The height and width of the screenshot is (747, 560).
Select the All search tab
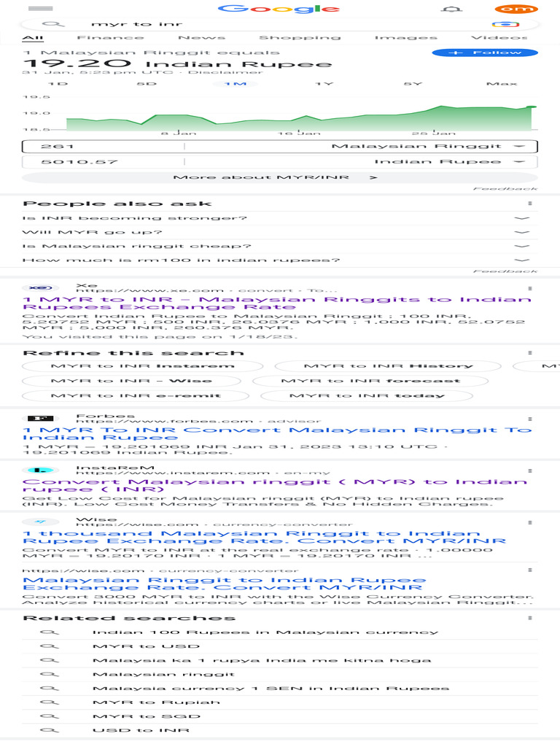[33, 37]
